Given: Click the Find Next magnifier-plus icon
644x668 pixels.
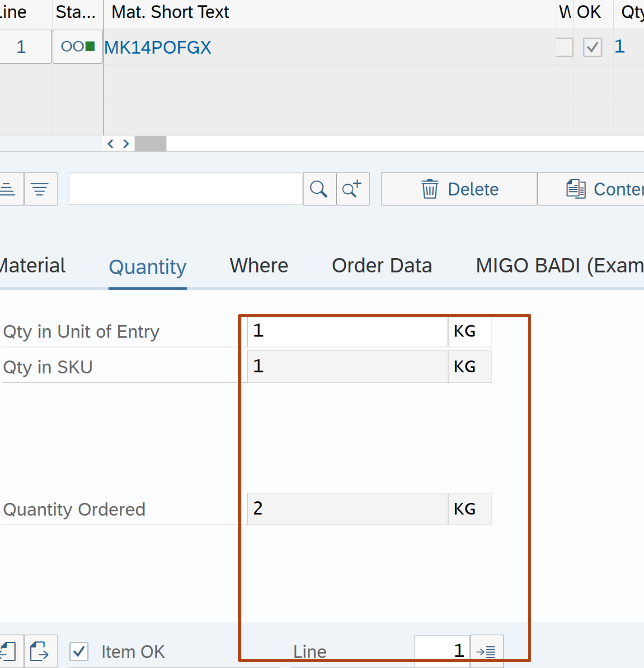Looking at the screenshot, I should coord(353,189).
